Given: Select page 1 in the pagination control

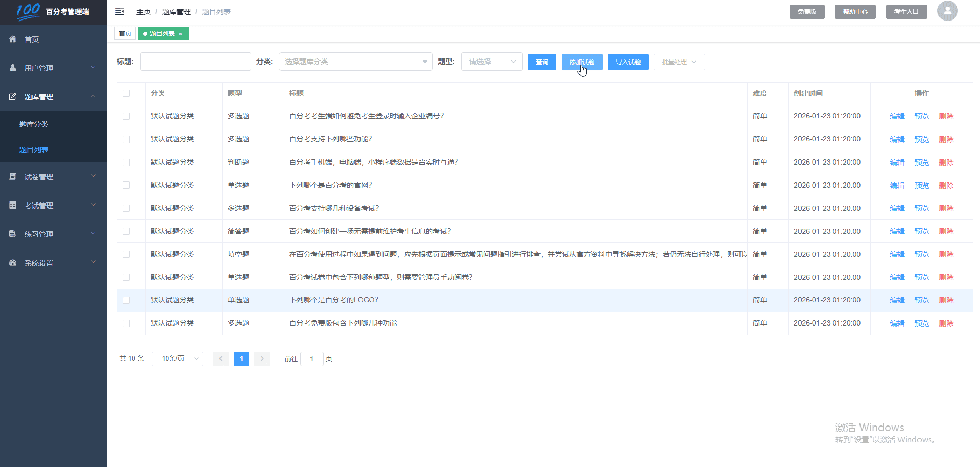Looking at the screenshot, I should click(x=241, y=358).
